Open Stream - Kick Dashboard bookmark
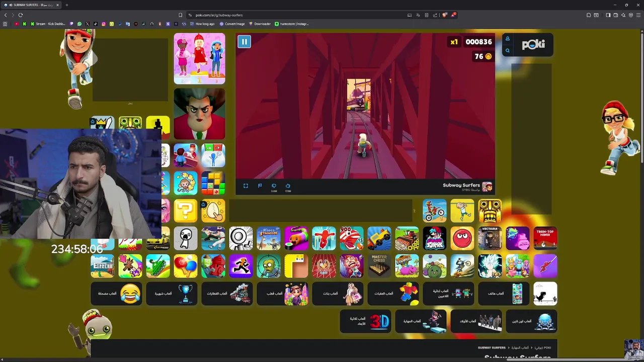 [x=48, y=24]
